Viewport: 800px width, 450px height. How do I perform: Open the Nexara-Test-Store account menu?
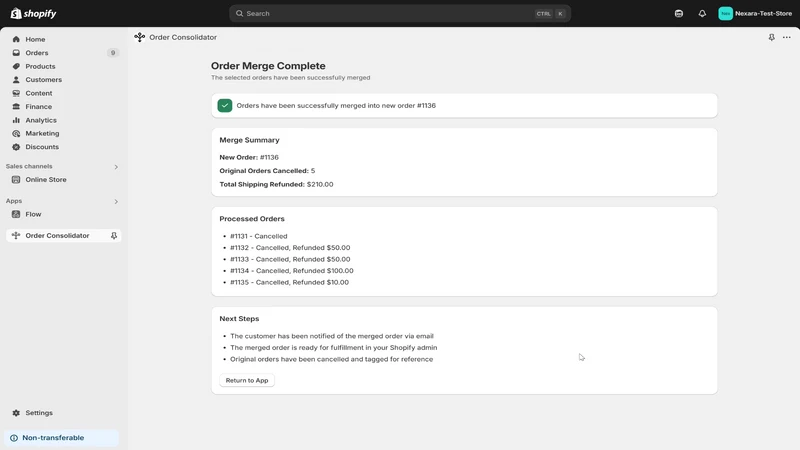click(755, 14)
